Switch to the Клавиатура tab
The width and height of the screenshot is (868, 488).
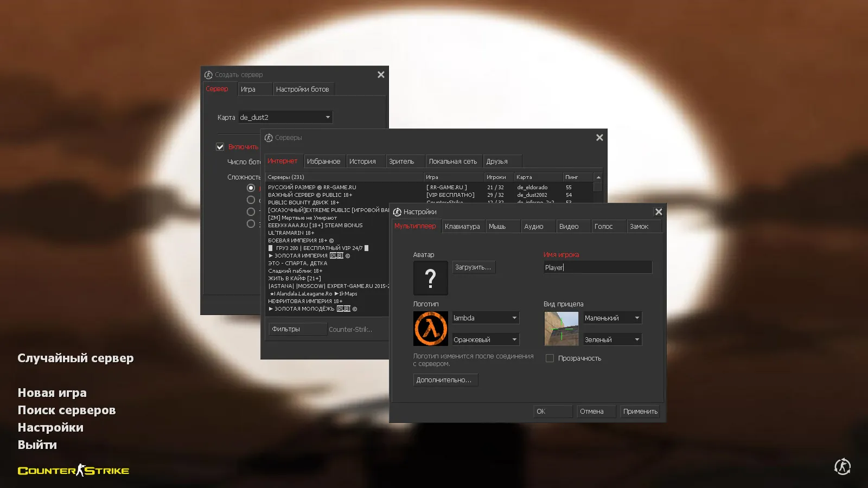463,226
